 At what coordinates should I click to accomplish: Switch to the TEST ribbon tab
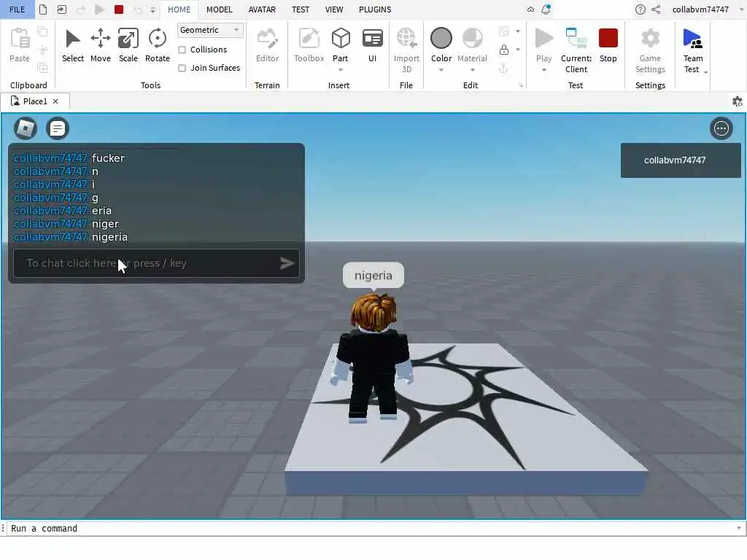(x=300, y=9)
